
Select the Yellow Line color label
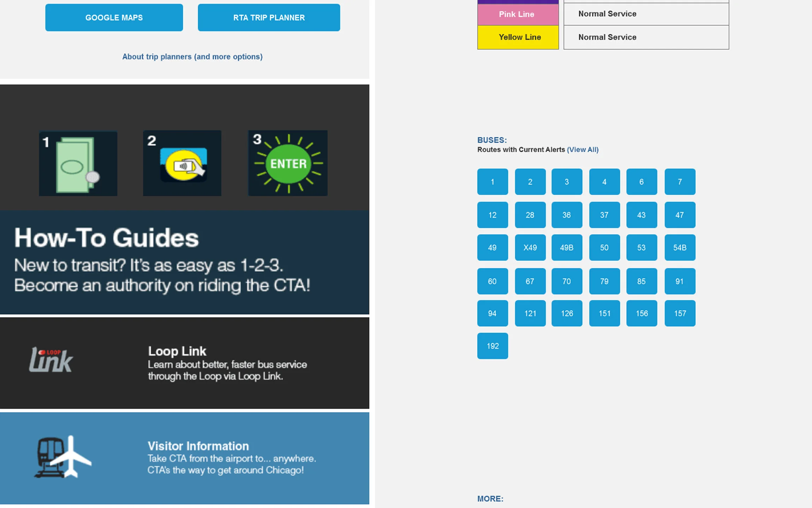(x=517, y=37)
